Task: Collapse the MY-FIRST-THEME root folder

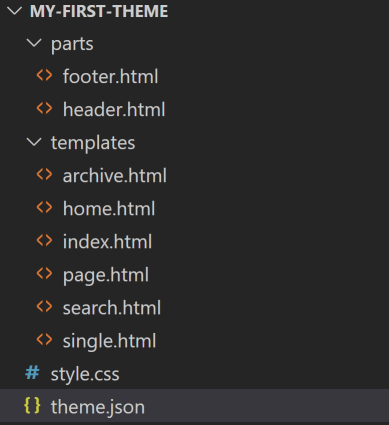Action: coord(14,11)
